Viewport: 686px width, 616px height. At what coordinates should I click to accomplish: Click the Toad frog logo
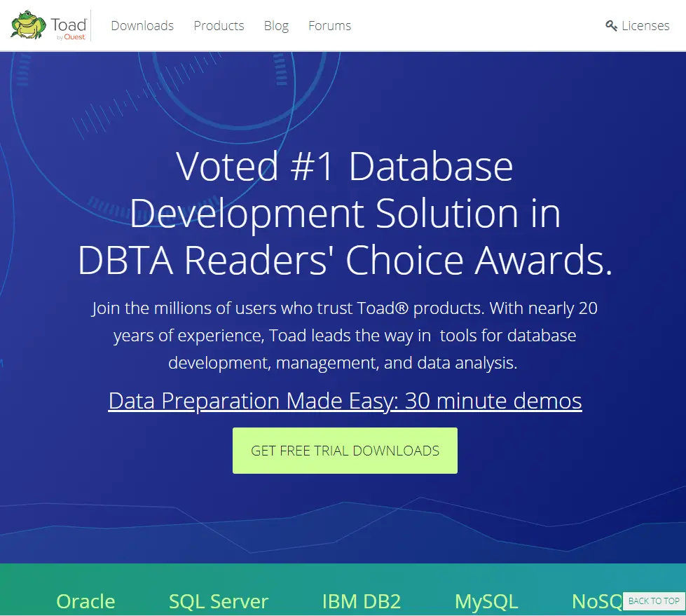coord(28,25)
